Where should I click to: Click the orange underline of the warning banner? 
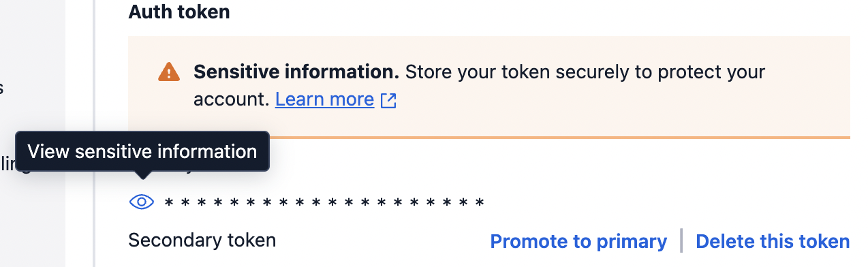(x=489, y=137)
